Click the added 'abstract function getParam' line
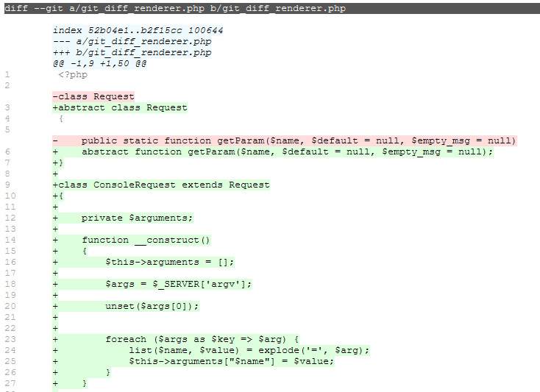Viewport: 540px width, 392px height. [273, 152]
